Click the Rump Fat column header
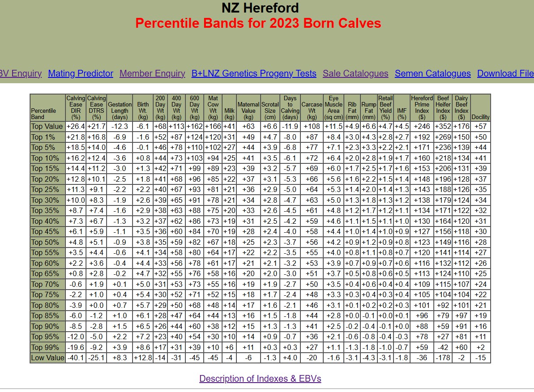The image size is (534, 392). pyautogui.click(x=369, y=108)
